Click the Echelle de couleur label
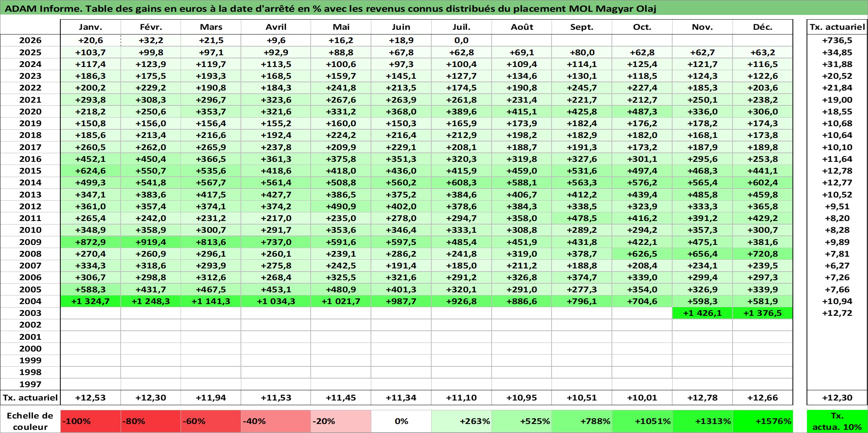 point(30,421)
